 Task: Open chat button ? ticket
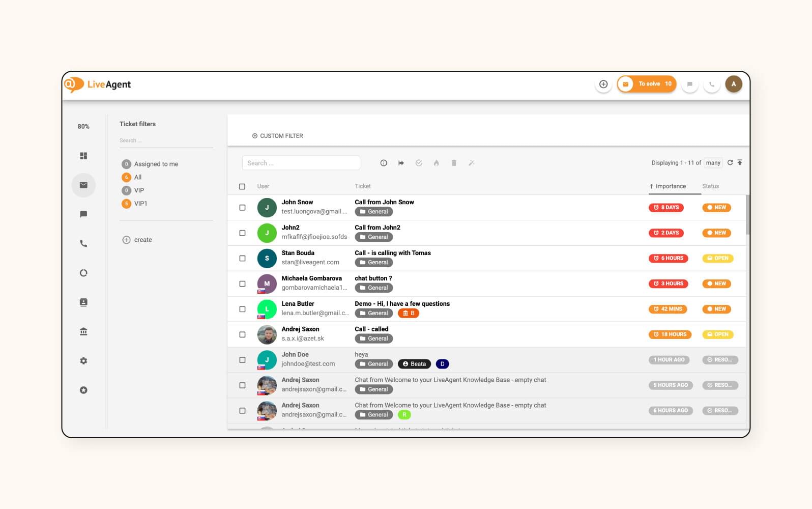point(373,278)
